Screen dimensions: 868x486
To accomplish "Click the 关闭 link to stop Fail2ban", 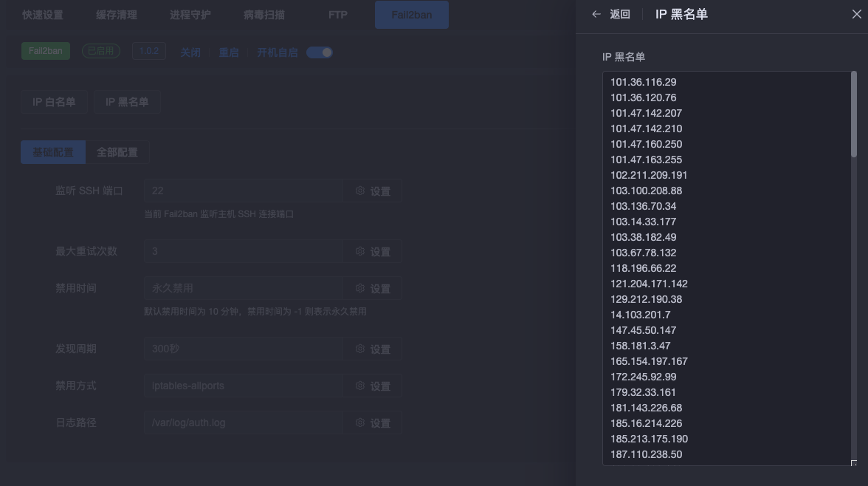I will tap(190, 52).
